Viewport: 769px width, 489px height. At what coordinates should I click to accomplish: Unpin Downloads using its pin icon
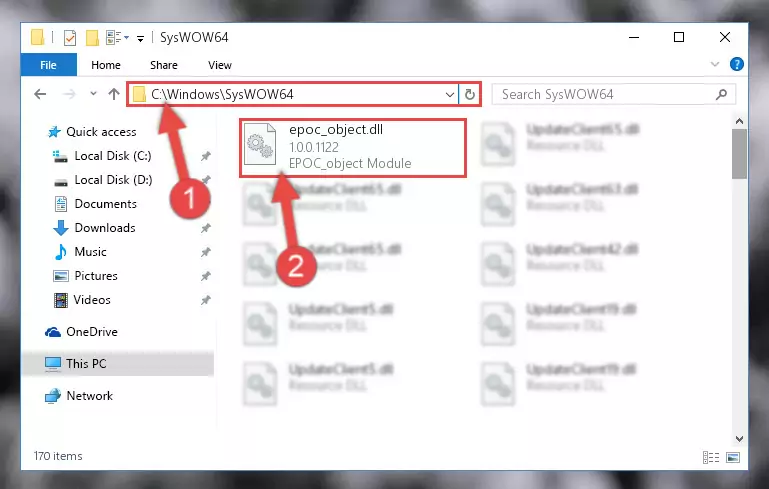(x=205, y=228)
